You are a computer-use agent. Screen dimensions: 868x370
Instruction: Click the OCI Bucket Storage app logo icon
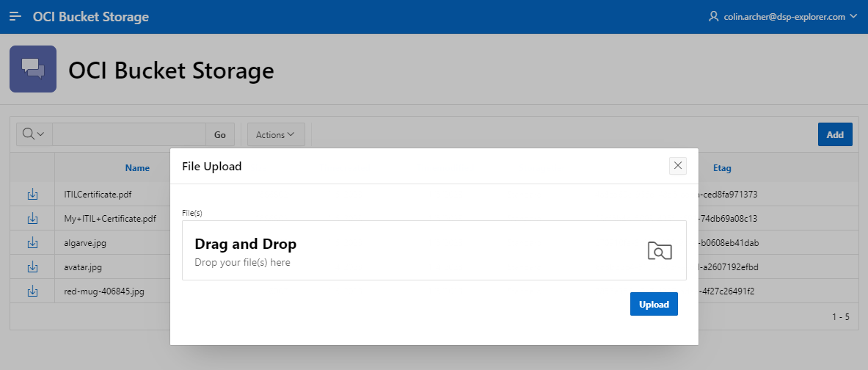coord(33,69)
